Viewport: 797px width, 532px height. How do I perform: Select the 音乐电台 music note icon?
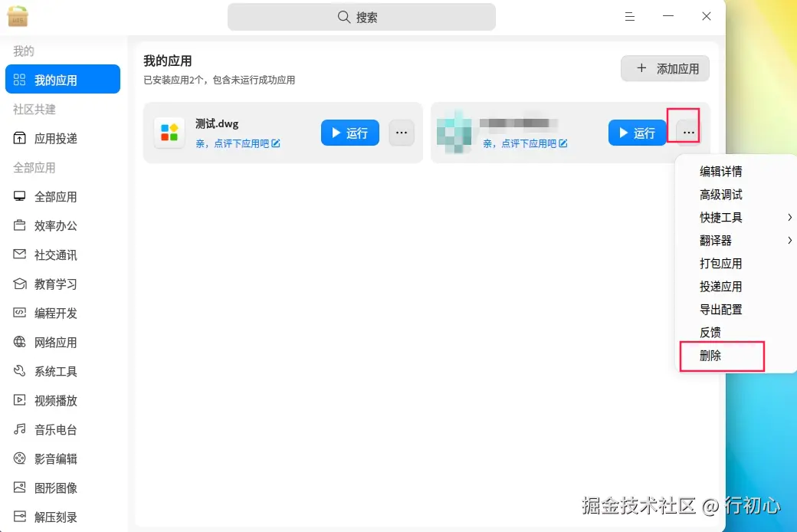pyautogui.click(x=19, y=429)
